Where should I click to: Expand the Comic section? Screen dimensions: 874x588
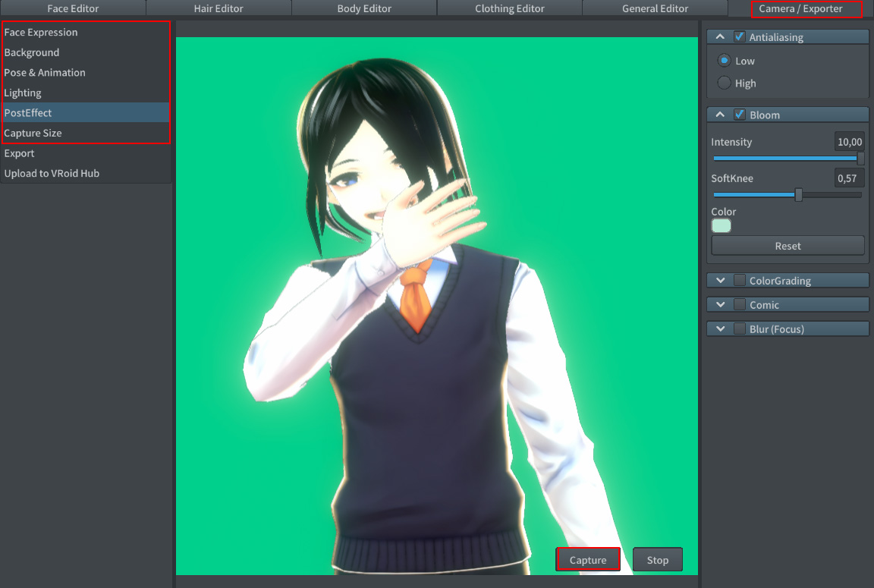719,304
